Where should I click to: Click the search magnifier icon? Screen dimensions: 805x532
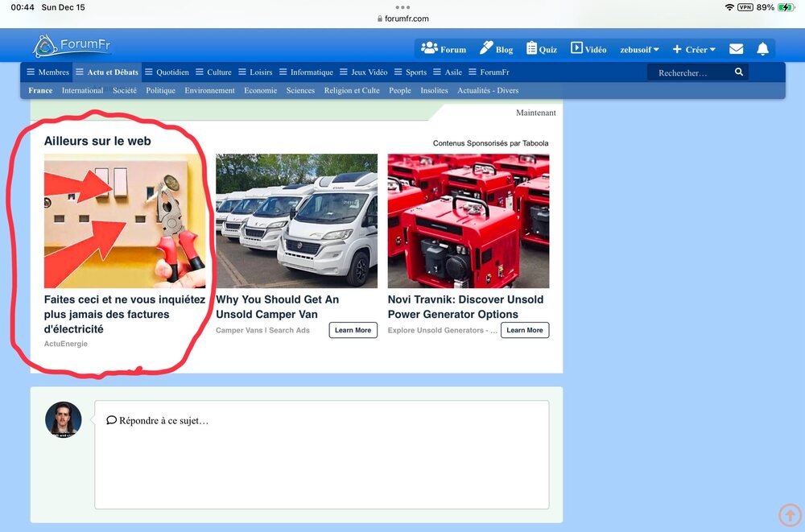(x=739, y=72)
